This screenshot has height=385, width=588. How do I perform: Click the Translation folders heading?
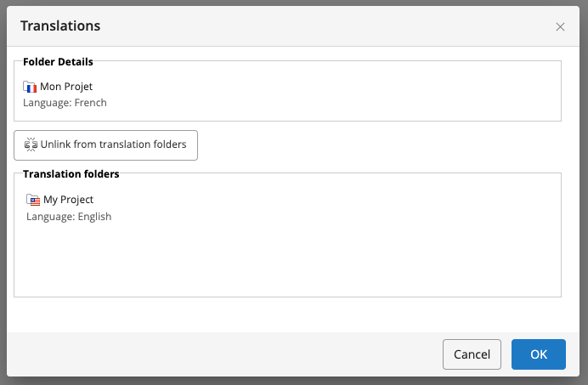coord(71,174)
